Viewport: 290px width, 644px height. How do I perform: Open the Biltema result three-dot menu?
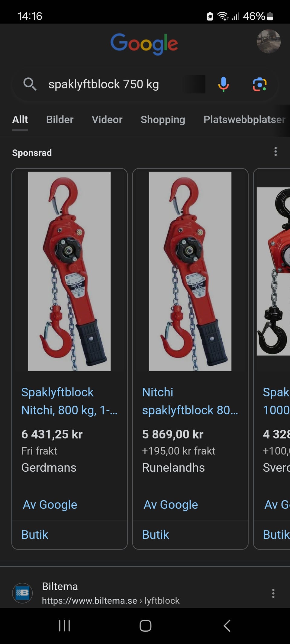(273, 593)
